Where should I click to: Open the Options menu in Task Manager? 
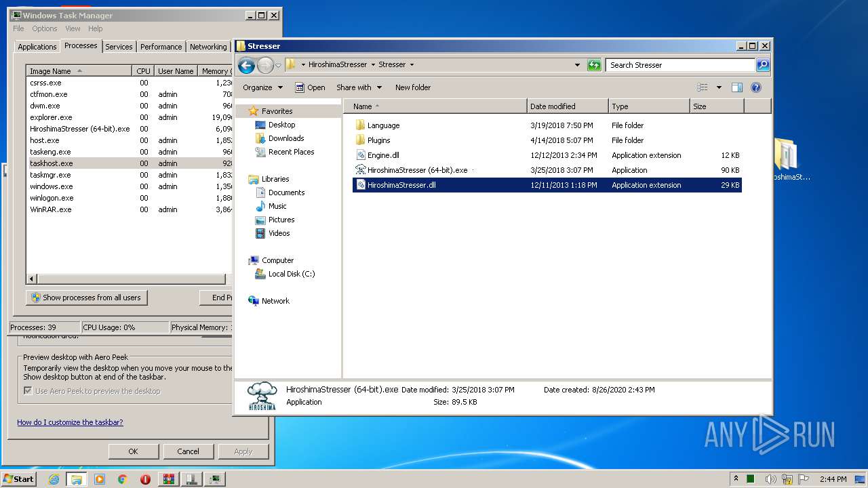45,28
